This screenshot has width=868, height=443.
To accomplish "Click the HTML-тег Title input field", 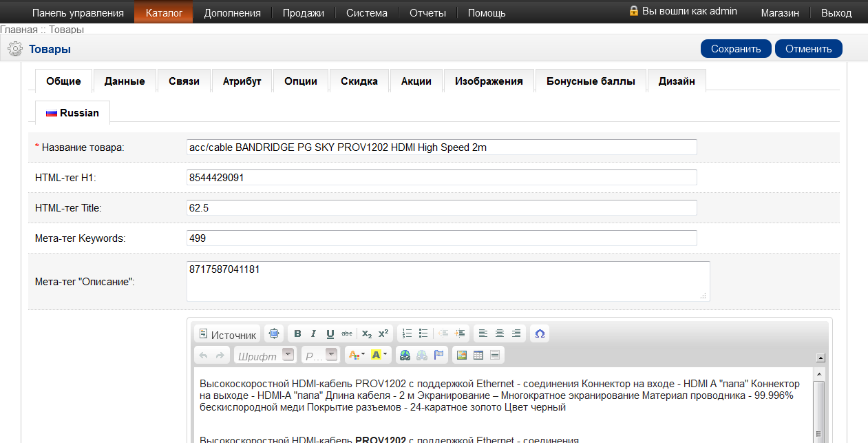I will click(x=442, y=207).
